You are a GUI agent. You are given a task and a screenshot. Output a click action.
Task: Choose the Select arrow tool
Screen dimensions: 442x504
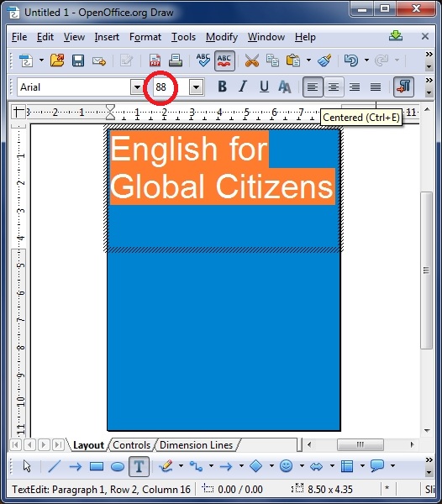(27, 466)
